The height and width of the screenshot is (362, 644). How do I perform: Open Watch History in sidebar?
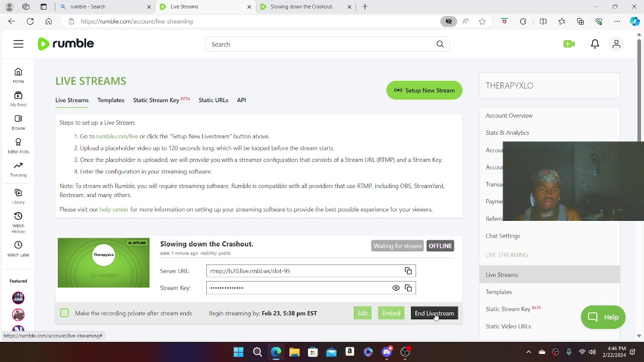point(18,222)
